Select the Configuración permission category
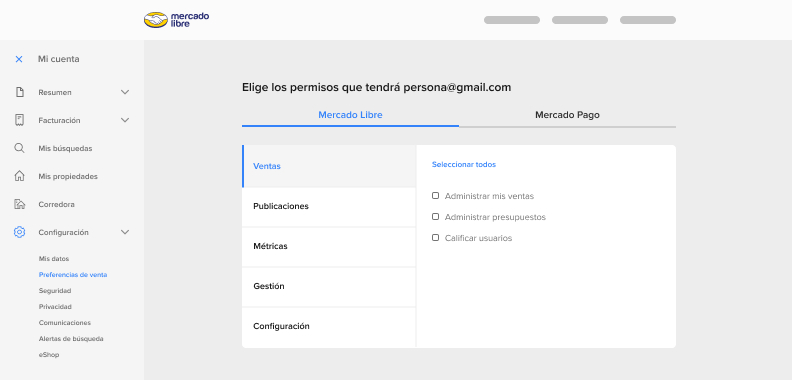 329,327
